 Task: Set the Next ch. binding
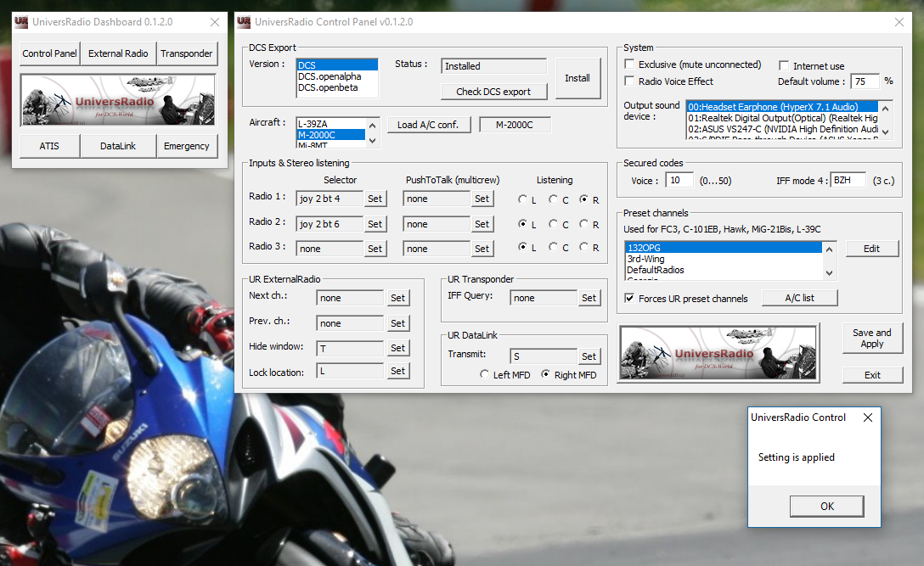click(397, 298)
